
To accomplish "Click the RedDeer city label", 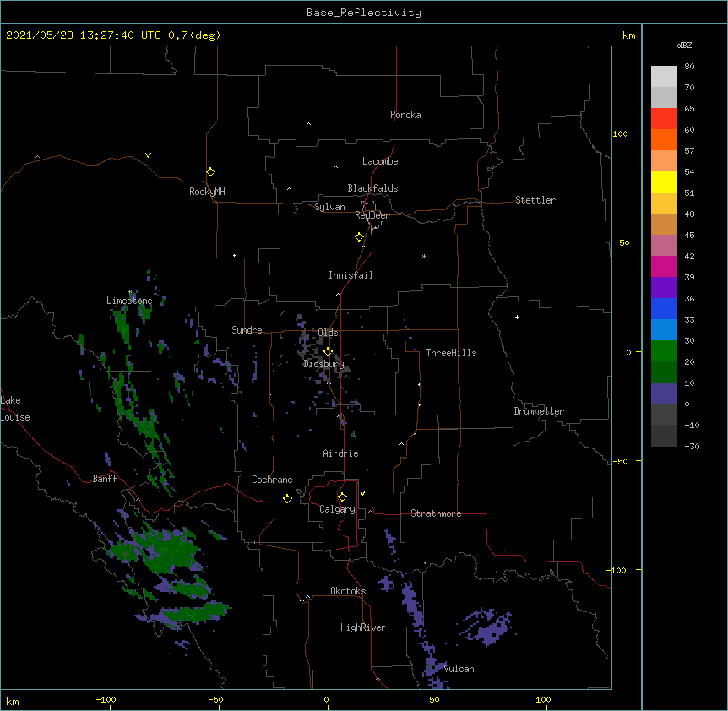I will tap(372, 215).
